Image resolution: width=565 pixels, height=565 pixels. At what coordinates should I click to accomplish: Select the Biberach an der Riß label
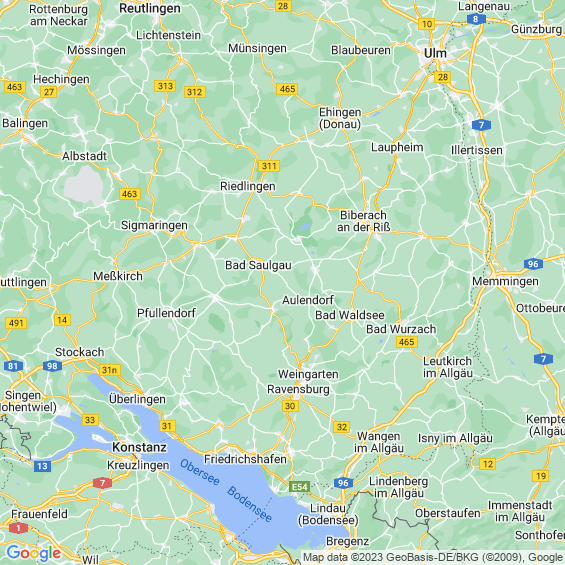(x=364, y=221)
